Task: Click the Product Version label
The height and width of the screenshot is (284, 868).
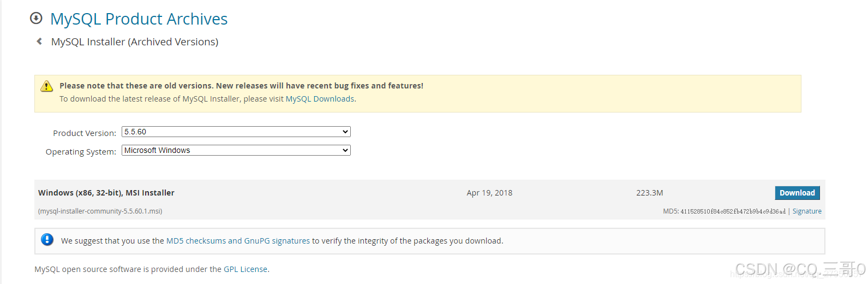Action: tap(85, 133)
